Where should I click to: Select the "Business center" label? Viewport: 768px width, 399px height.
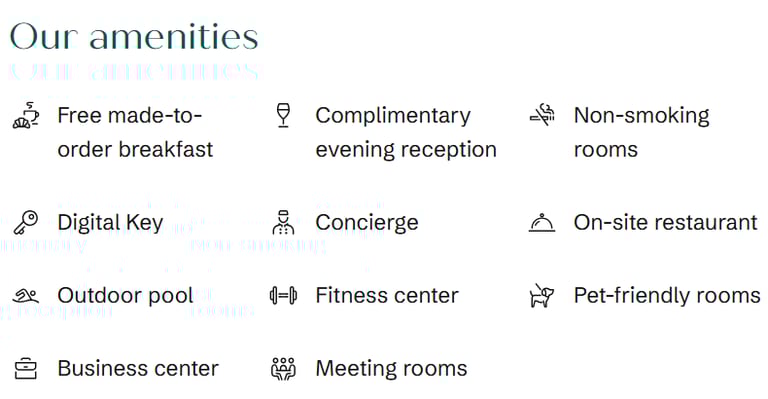click(138, 369)
